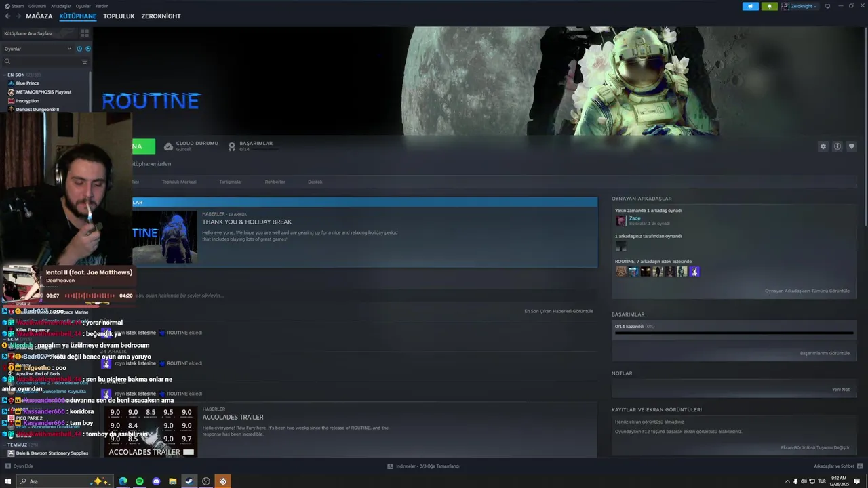Collapse the TEMMUZ category
This screenshot has height=488, width=868.
[x=5, y=445]
